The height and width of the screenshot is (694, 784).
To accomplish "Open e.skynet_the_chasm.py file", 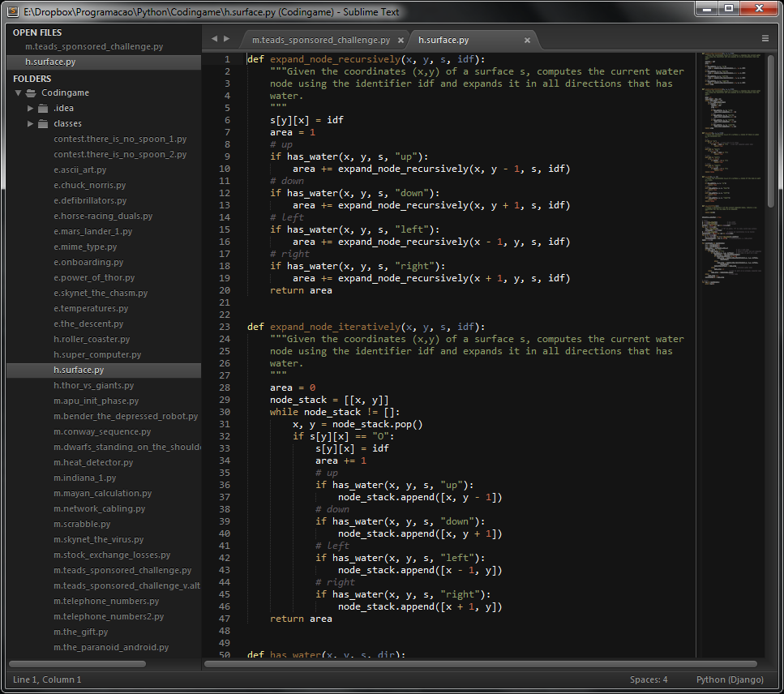I will tap(101, 293).
